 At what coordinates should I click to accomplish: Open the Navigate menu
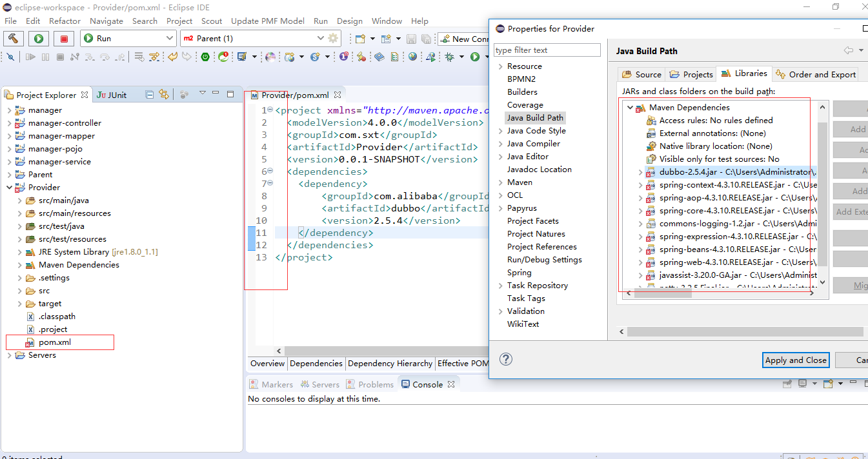[x=106, y=21]
